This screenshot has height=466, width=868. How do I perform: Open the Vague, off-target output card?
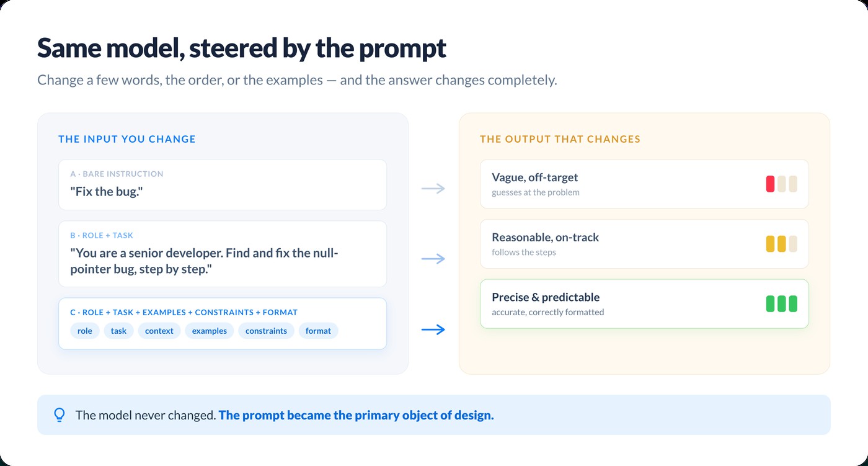pos(644,184)
